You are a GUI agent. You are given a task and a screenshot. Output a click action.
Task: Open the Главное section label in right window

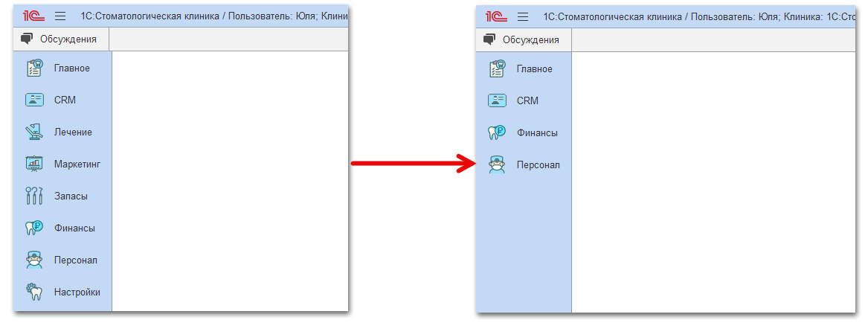(535, 68)
